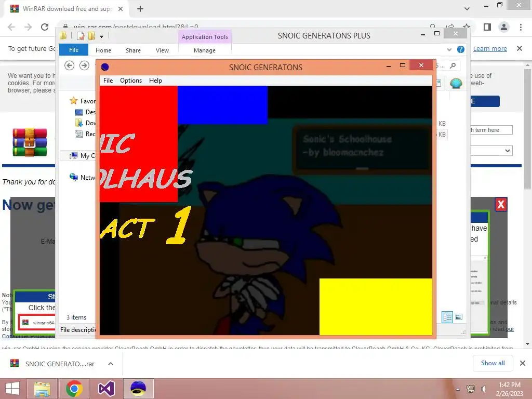Click the Explorer back navigation arrow
The image size is (532, 399).
pyautogui.click(x=69, y=65)
